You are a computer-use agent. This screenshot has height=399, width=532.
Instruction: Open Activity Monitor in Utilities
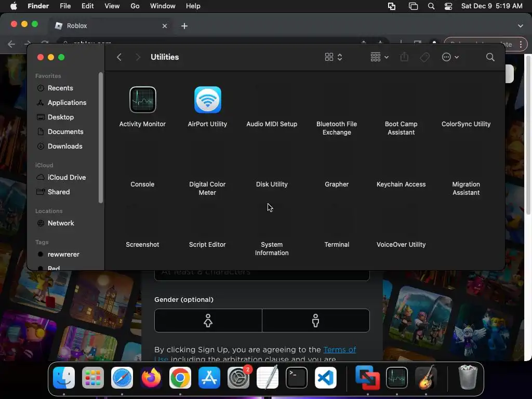coord(142,99)
